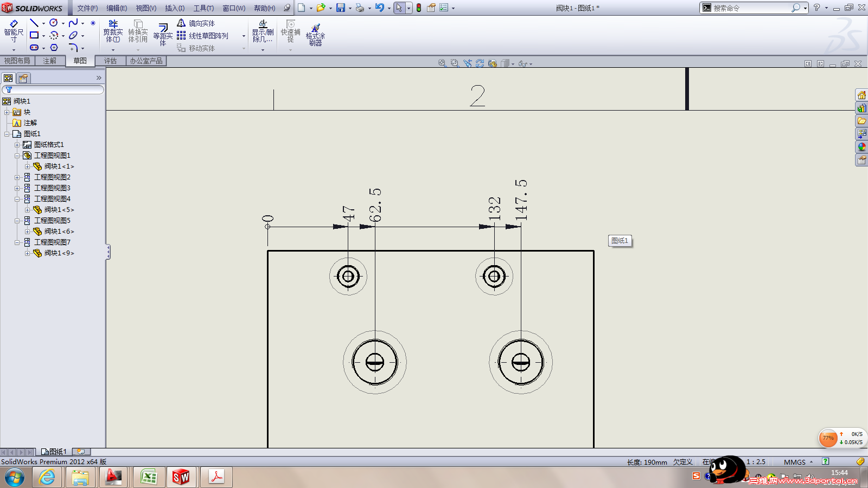The image size is (868, 488).
Task: Click Mirror Entities (镜向实体)
Action: click(196, 23)
